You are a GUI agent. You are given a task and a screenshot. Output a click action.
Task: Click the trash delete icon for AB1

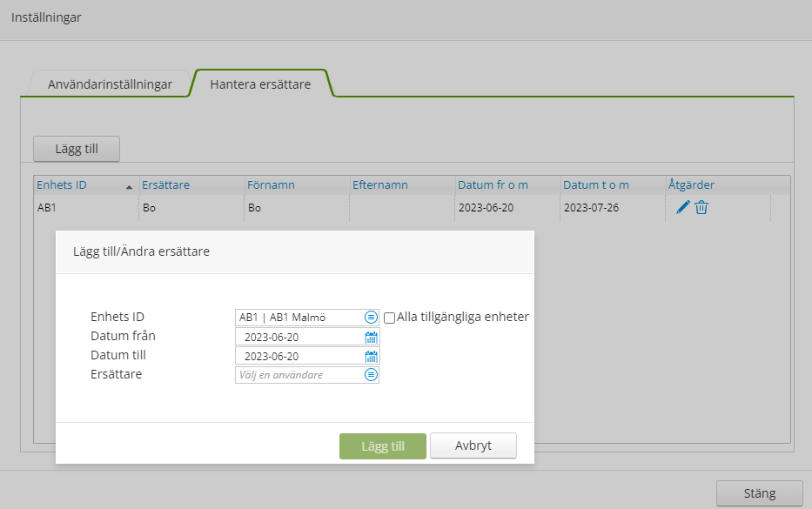tap(701, 207)
